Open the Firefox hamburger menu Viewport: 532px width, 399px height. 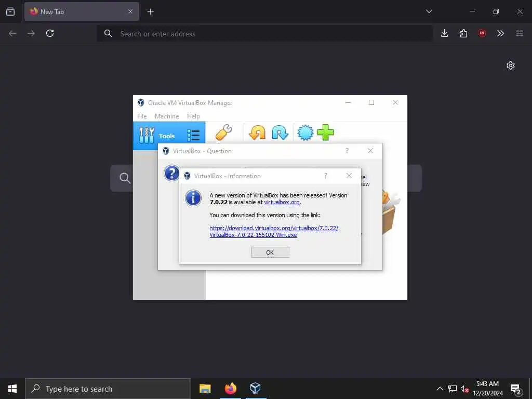520,33
